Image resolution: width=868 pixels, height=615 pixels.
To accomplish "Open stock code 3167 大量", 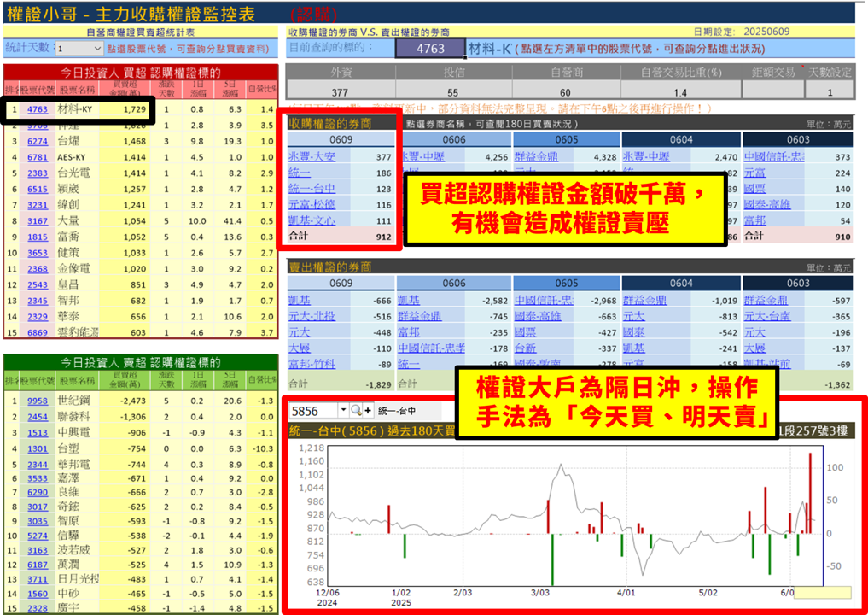I will 38,221.
